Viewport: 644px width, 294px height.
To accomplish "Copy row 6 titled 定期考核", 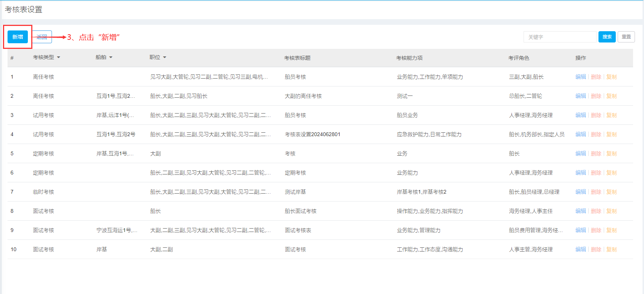I will (x=611, y=173).
